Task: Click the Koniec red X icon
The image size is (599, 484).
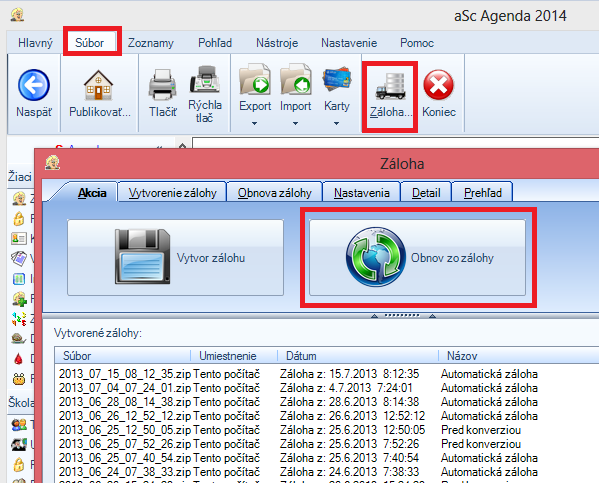Action: pos(439,85)
